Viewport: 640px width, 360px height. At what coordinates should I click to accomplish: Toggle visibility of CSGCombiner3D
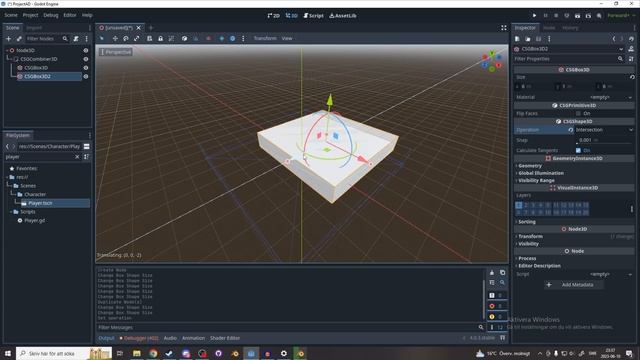tap(86, 59)
